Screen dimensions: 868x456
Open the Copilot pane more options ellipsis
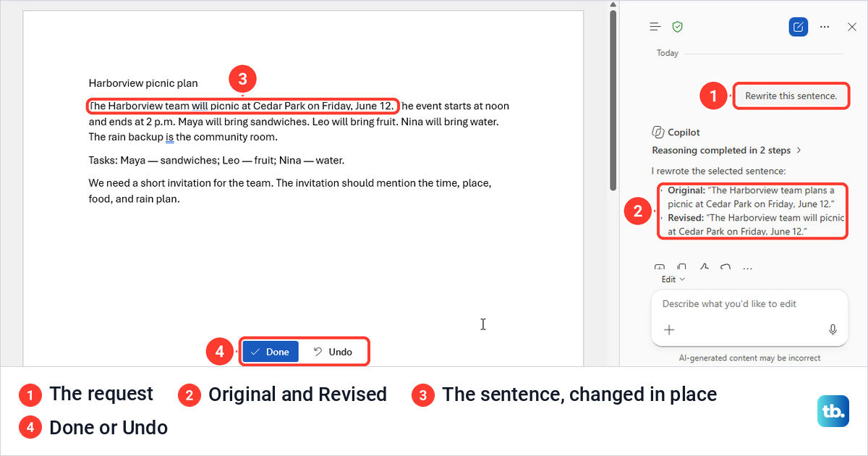point(825,27)
